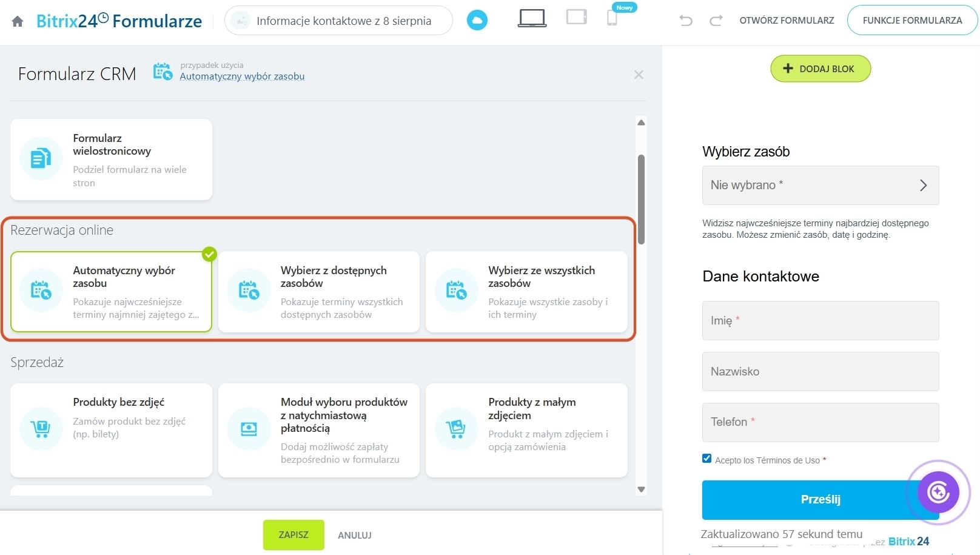Select the Automatyczny wybór zasobu card title
Image resolution: width=980 pixels, height=555 pixels.
pos(124,277)
